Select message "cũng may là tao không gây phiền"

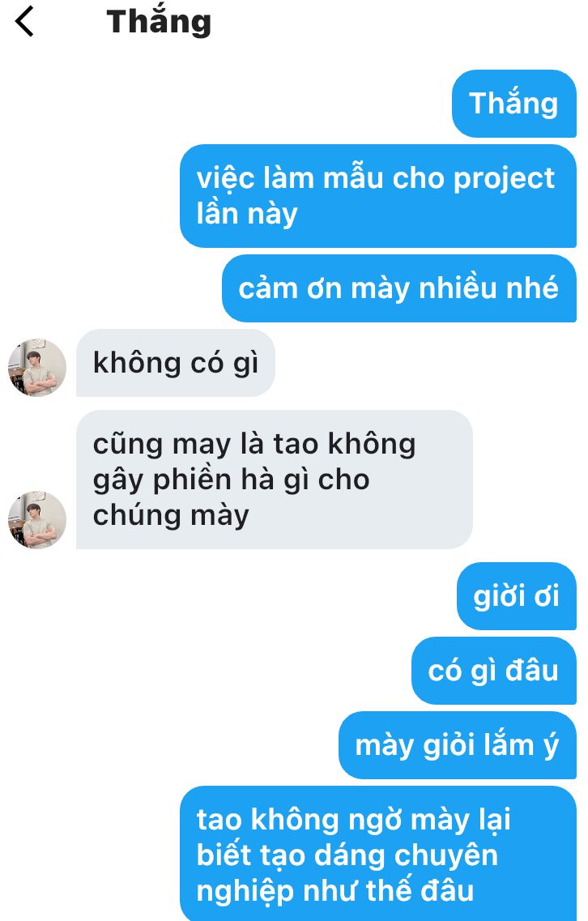pos(275,480)
